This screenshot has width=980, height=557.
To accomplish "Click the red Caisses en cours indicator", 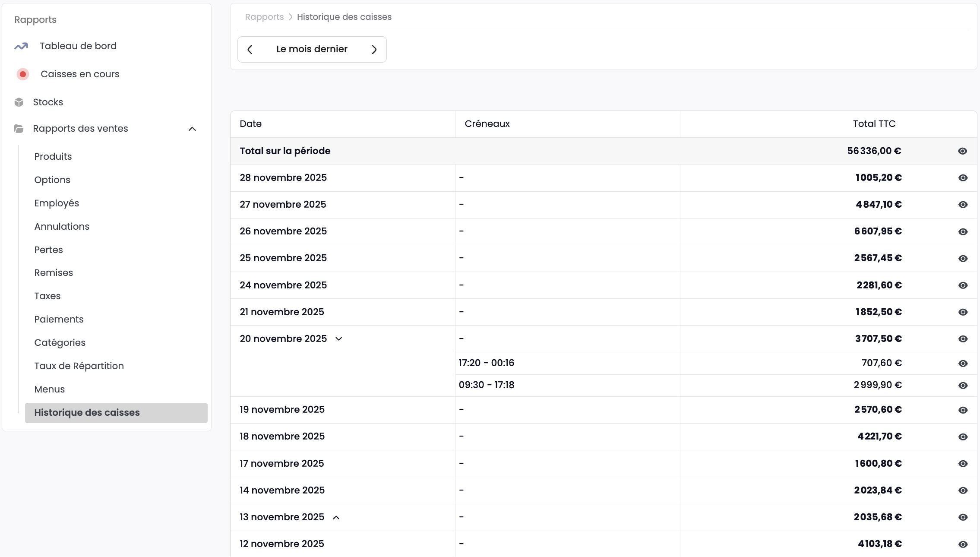I will 23,74.
